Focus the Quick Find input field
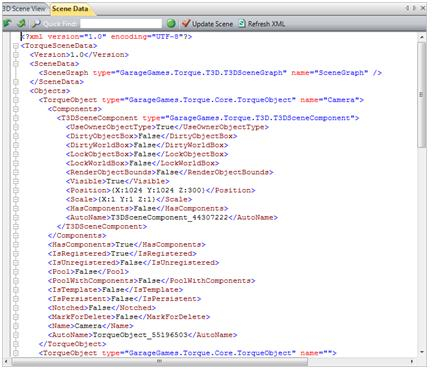This screenshot has width=432, height=369. (x=121, y=23)
